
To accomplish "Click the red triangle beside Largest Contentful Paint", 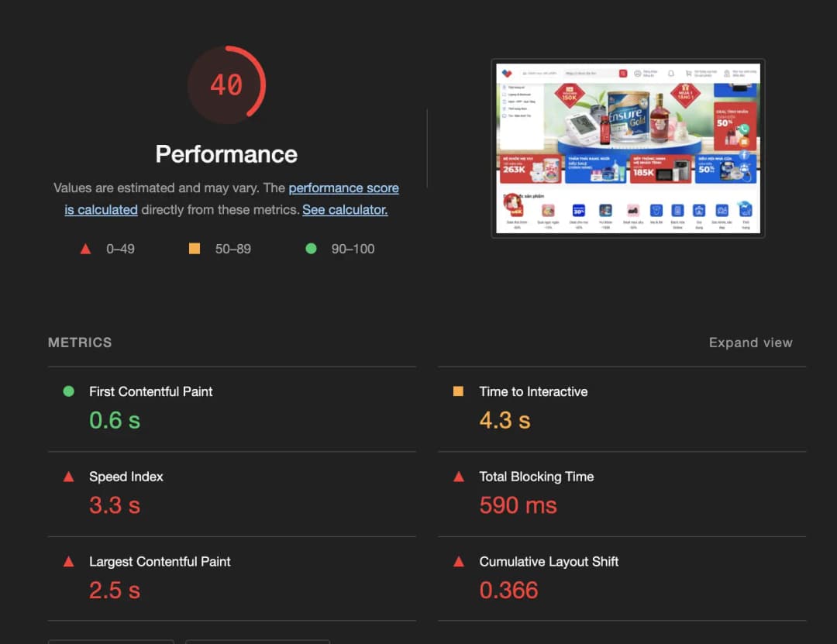I will coord(68,561).
